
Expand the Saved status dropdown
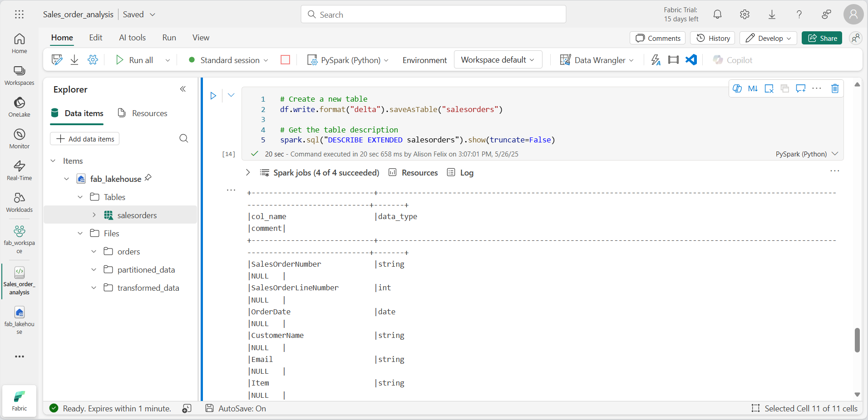pos(153,15)
